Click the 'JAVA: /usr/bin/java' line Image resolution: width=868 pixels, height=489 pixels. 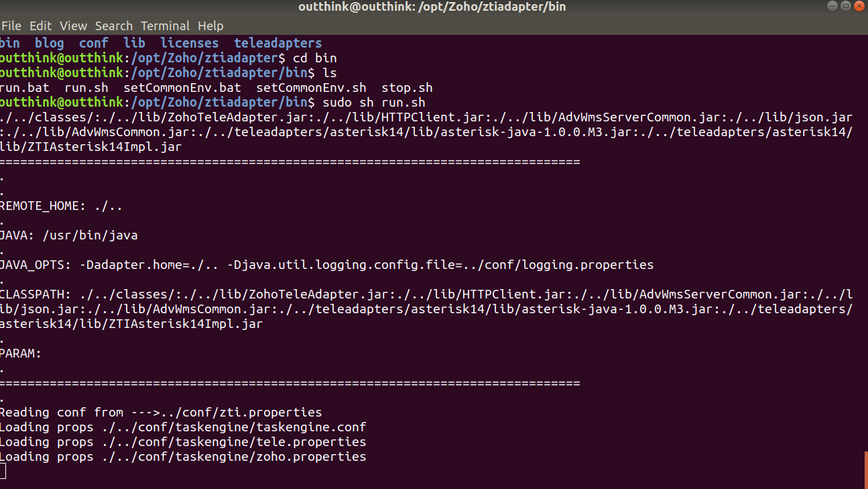point(68,235)
